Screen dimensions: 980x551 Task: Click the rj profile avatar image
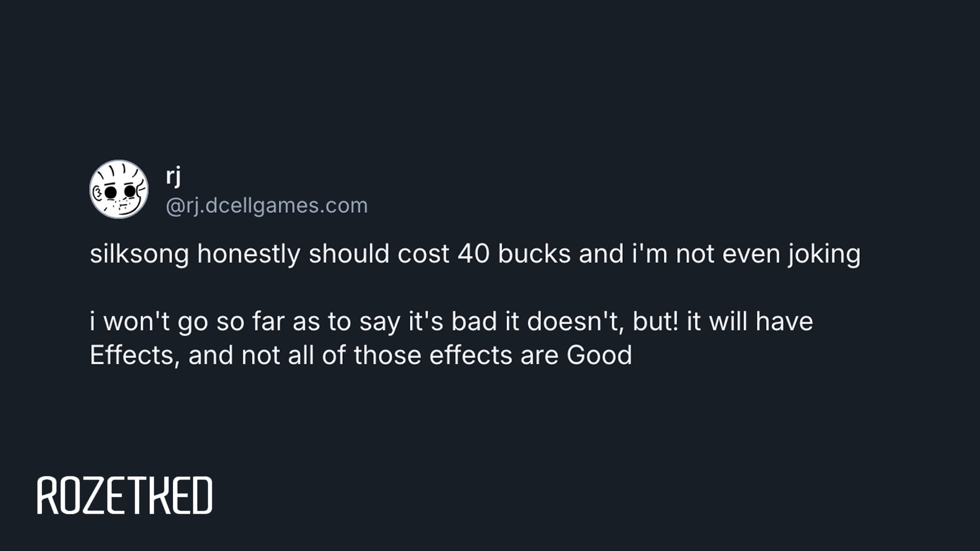pos(119,189)
